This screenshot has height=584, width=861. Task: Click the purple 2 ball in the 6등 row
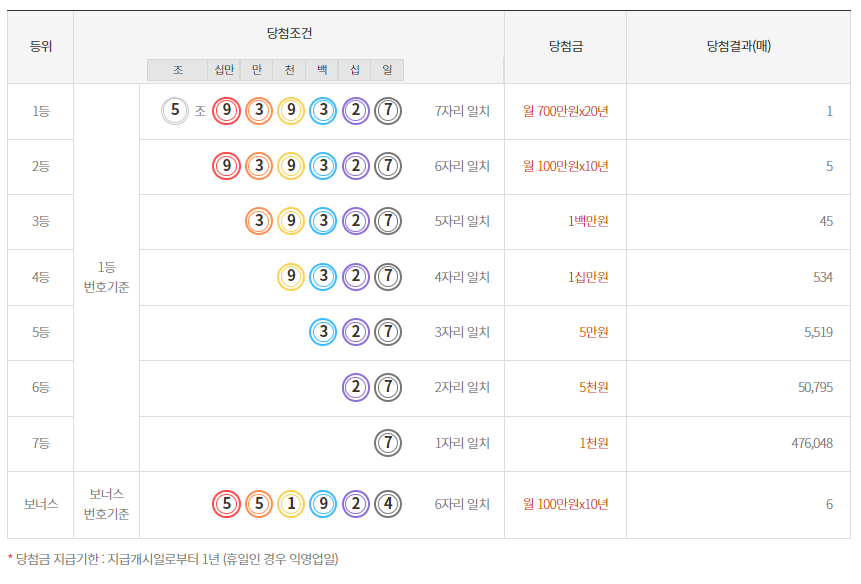pyautogui.click(x=356, y=388)
